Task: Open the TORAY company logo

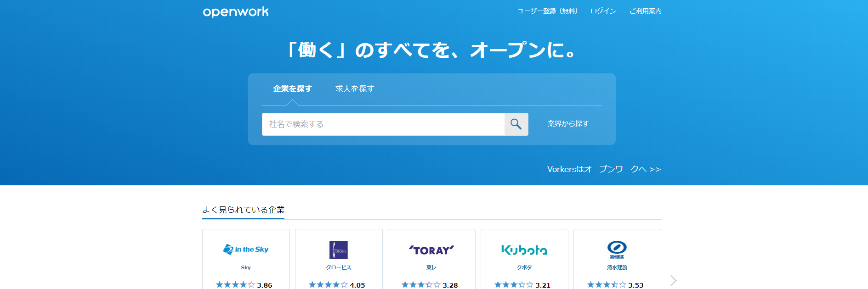Action: coord(431,250)
